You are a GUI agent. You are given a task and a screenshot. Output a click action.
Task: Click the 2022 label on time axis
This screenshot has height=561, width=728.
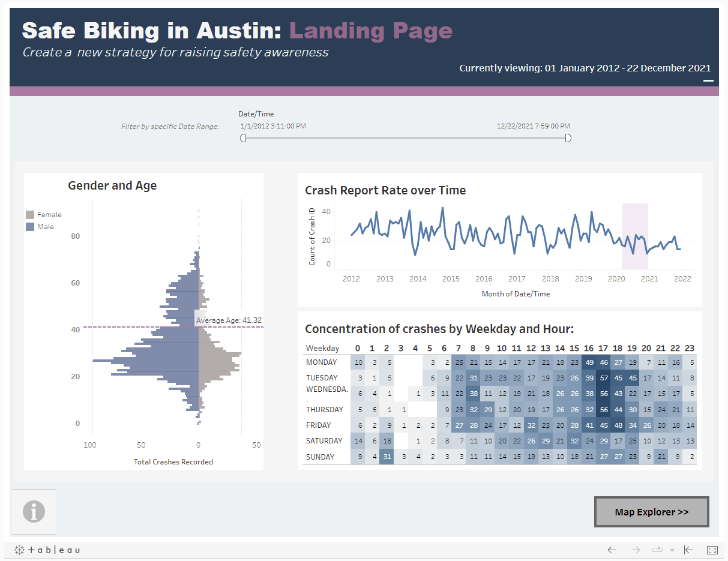pyautogui.click(x=682, y=279)
